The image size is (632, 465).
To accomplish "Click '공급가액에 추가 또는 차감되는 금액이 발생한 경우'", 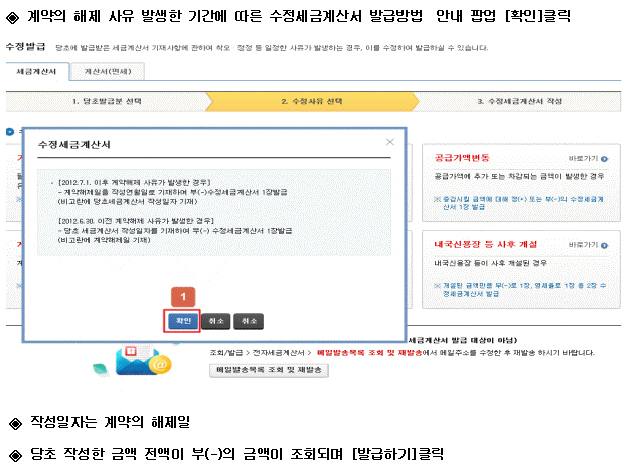I will tap(519, 176).
